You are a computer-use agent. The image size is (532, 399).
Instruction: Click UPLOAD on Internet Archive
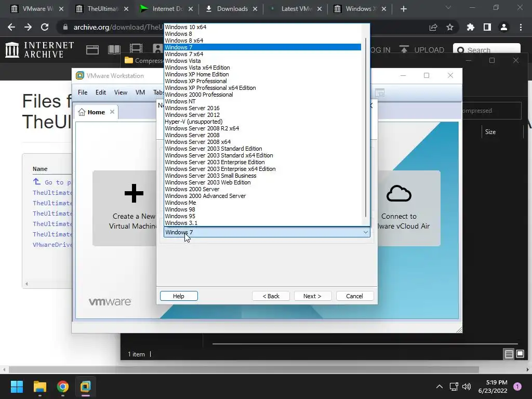(x=422, y=50)
